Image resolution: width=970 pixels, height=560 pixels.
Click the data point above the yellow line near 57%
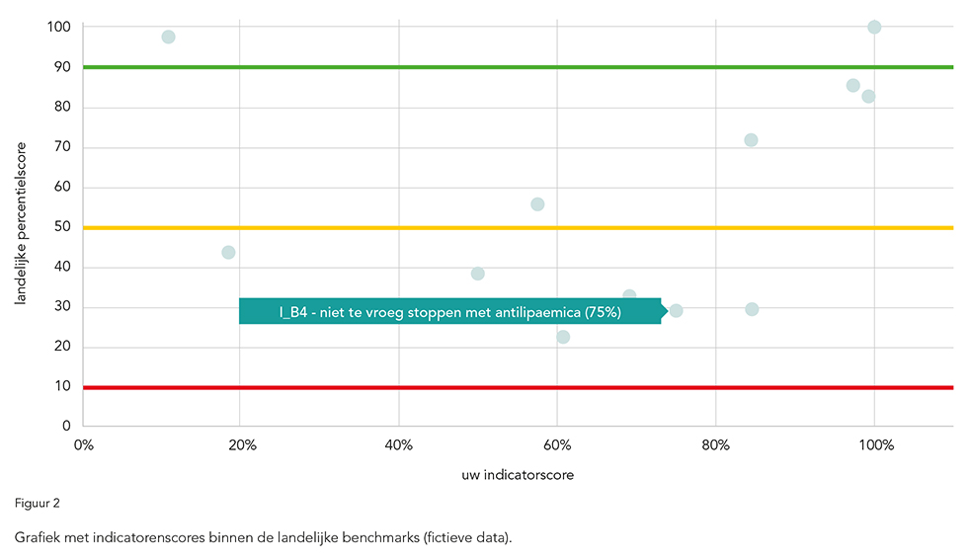pyautogui.click(x=537, y=204)
